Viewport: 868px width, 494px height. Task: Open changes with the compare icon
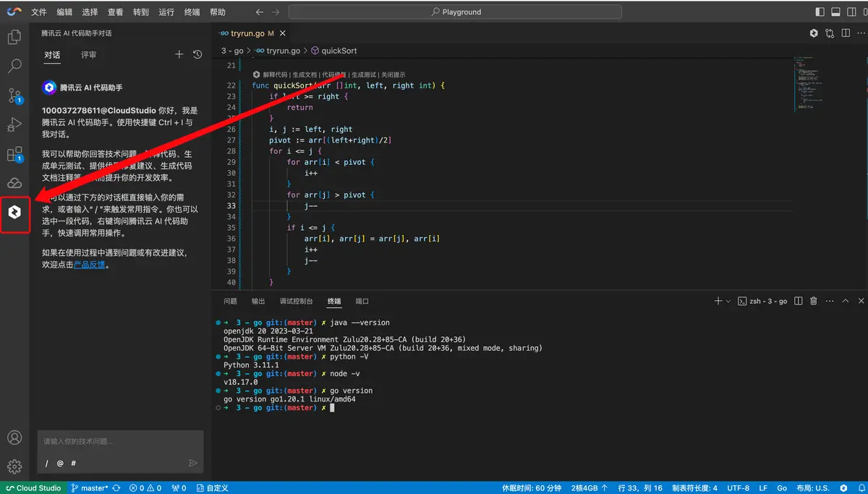click(x=829, y=33)
